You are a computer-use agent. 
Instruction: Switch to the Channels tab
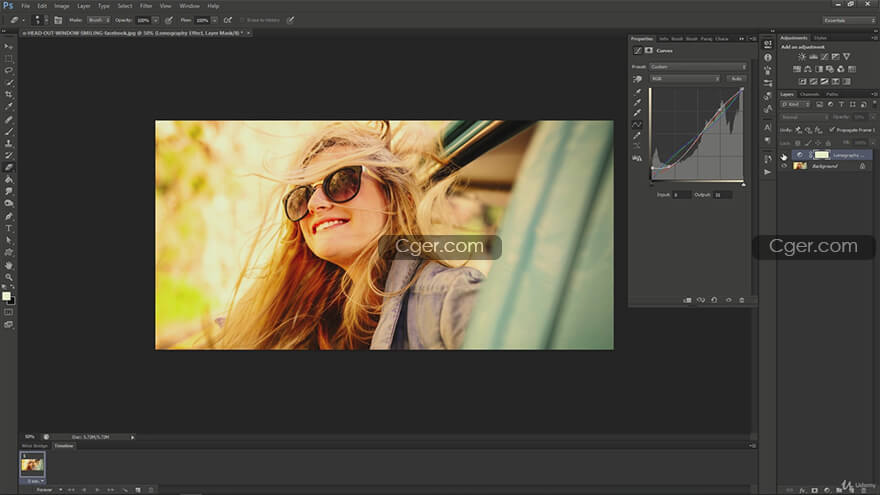point(809,94)
